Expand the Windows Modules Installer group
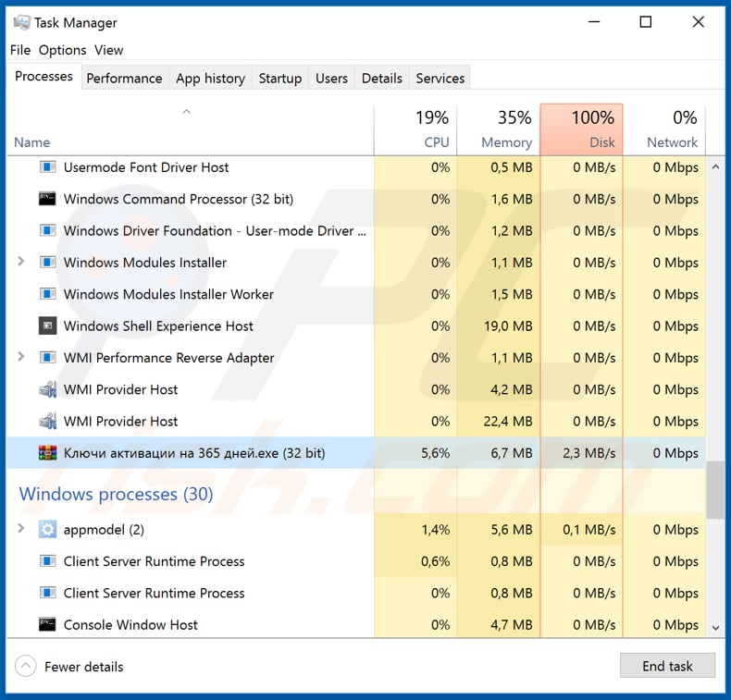Viewport: 731px width, 700px height. 20,262
